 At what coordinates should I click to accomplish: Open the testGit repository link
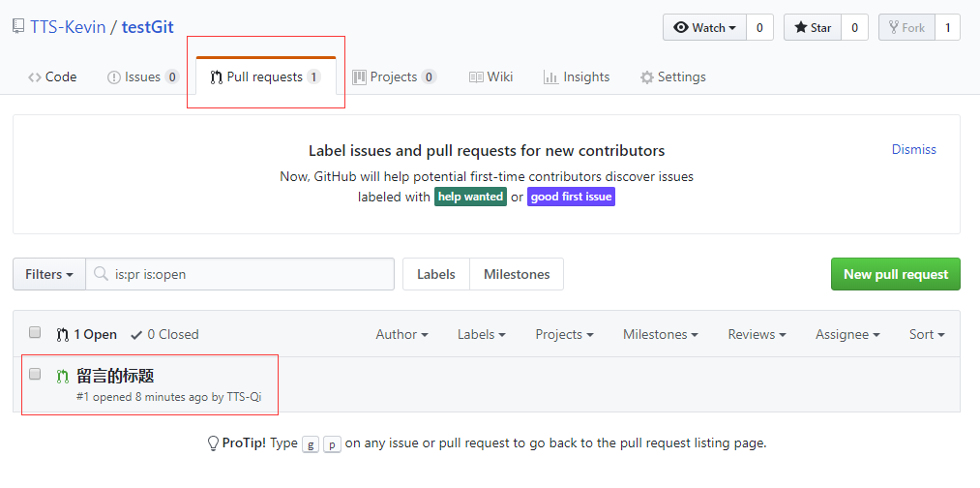[147, 27]
